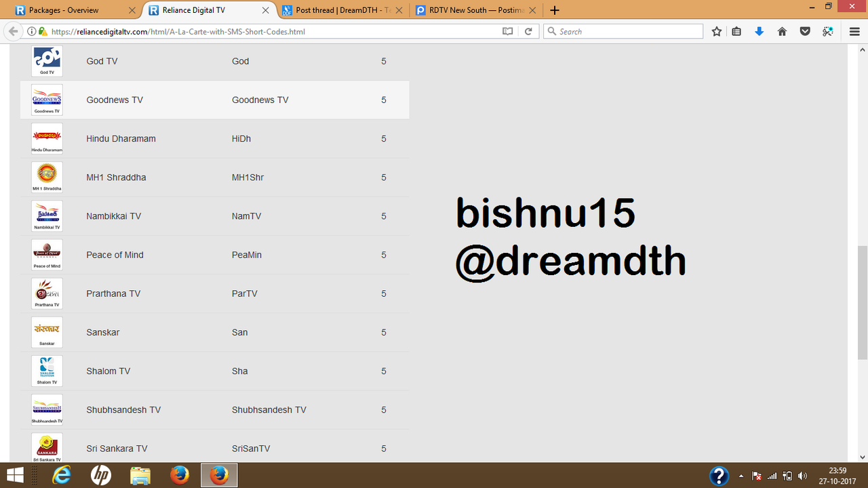Bookmark this page with the star icon
Screen dimensions: 868x488
tap(717, 31)
